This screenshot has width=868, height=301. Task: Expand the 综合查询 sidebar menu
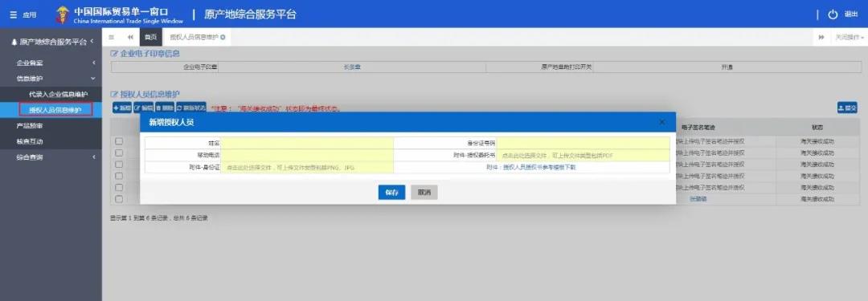(51, 157)
